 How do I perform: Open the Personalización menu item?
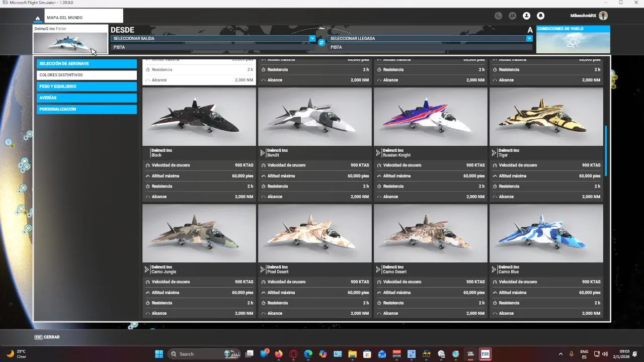pyautogui.click(x=87, y=109)
